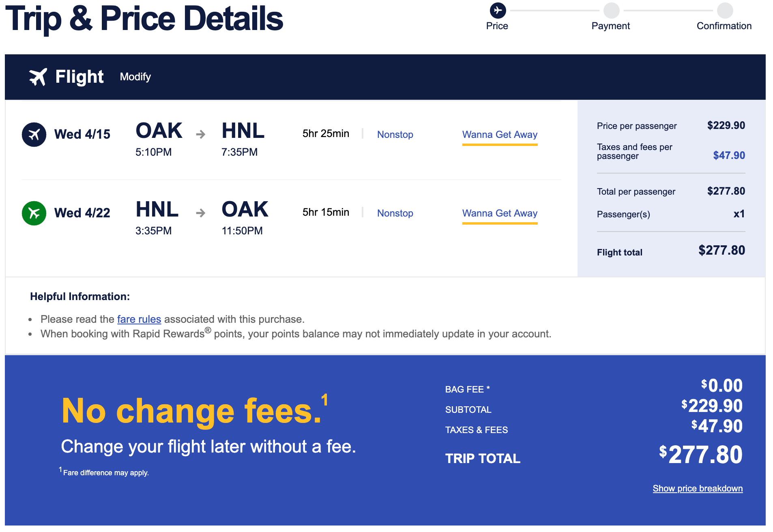
Task: Click the arrow between HNL and OAK
Action: tap(201, 213)
